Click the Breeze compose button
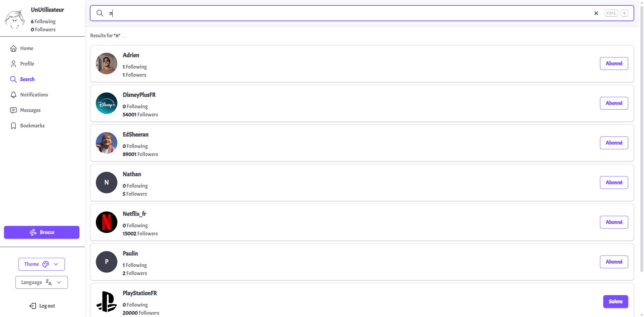The image size is (644, 317). tap(42, 232)
